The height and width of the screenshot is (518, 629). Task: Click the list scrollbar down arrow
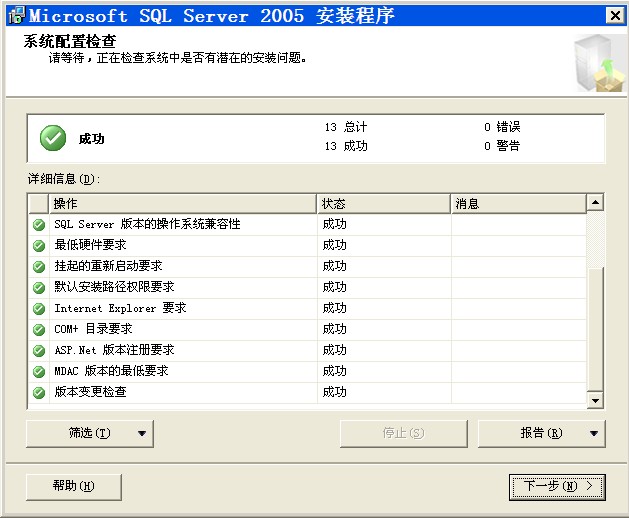point(595,400)
